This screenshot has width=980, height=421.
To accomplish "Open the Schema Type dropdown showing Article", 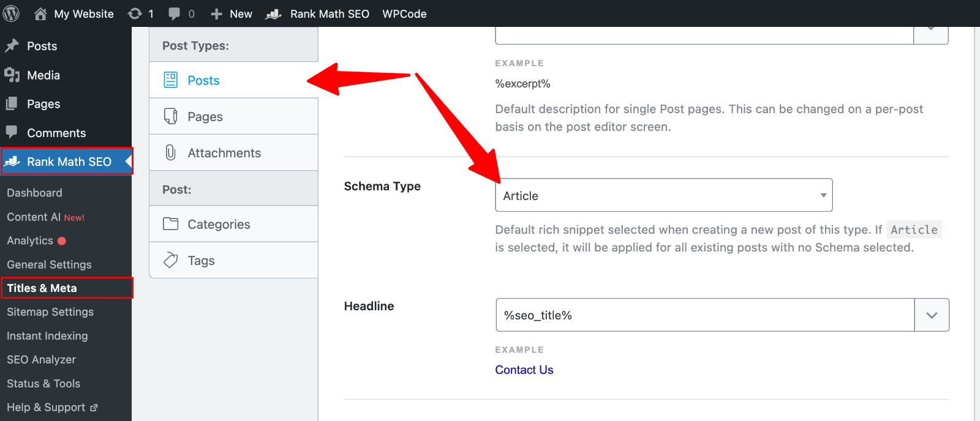I will click(664, 195).
